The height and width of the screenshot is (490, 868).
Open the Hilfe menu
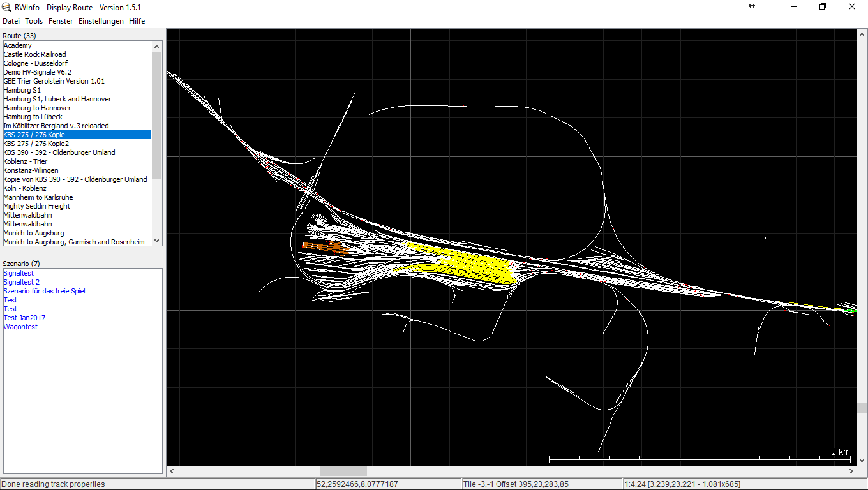[137, 21]
